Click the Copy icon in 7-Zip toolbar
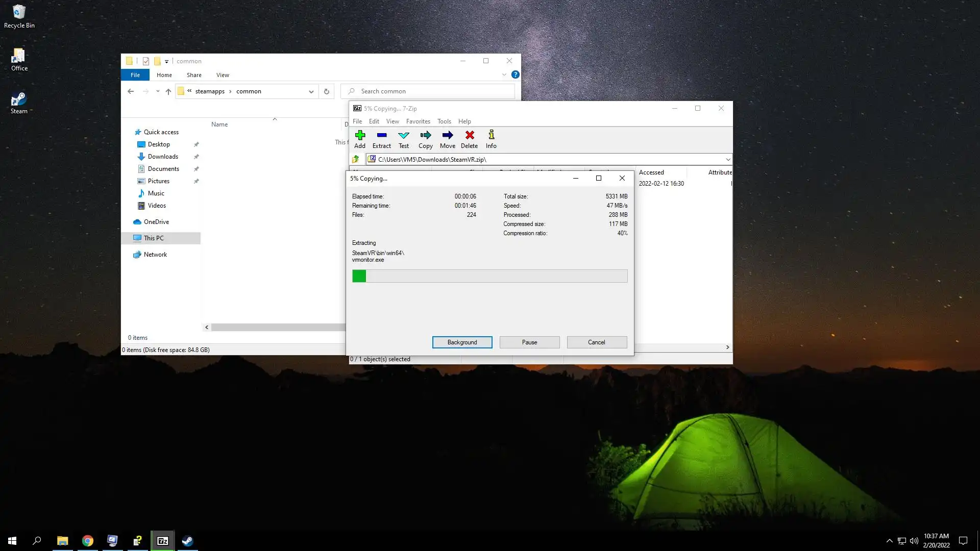The width and height of the screenshot is (980, 551). [425, 136]
